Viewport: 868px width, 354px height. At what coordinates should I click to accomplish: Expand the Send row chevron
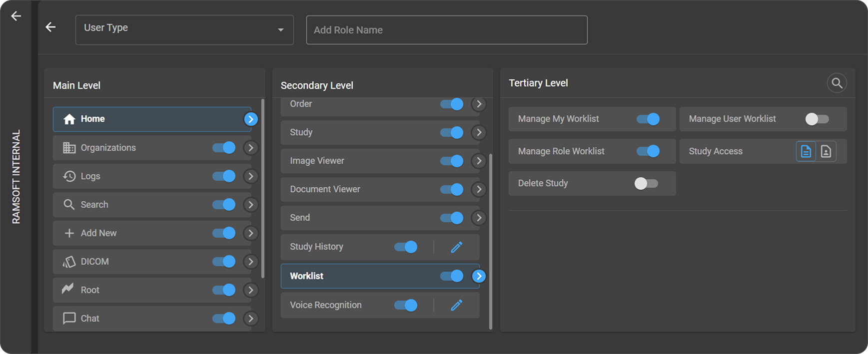click(479, 218)
